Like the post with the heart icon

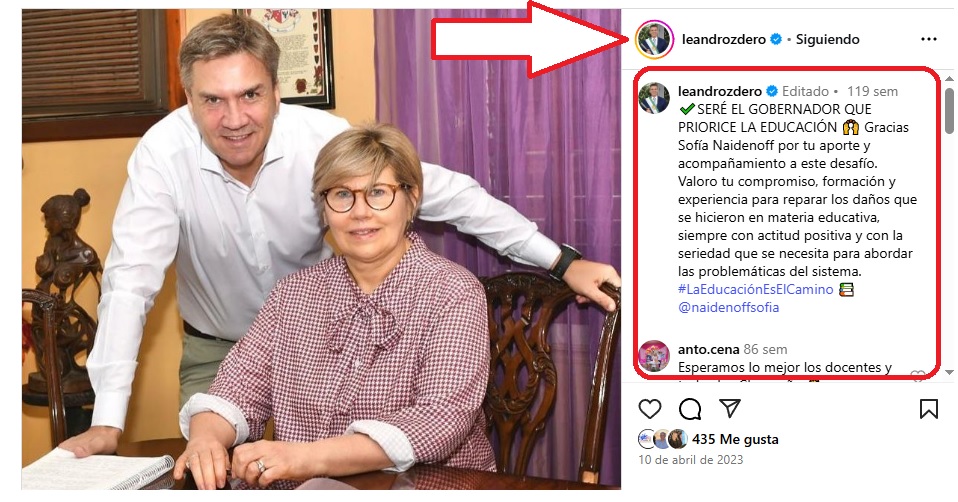tap(650, 409)
